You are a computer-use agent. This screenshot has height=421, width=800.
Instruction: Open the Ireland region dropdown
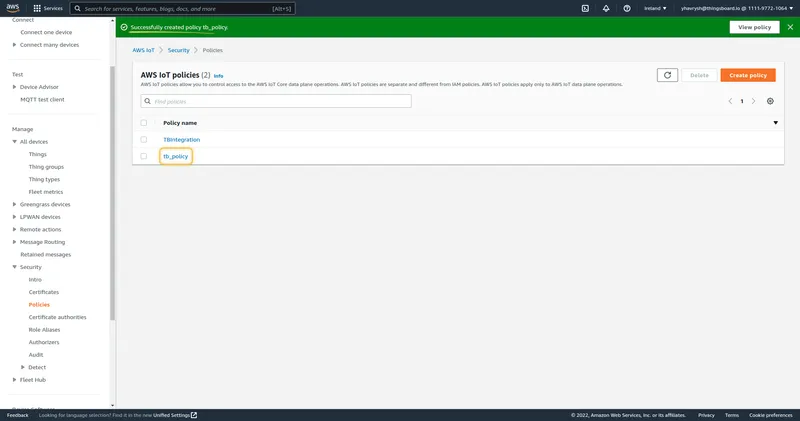click(x=655, y=8)
